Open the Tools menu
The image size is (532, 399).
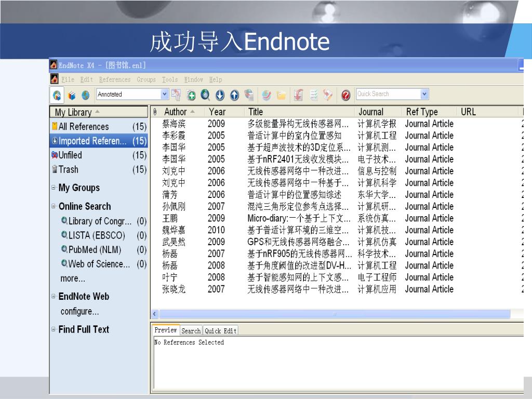(x=170, y=79)
